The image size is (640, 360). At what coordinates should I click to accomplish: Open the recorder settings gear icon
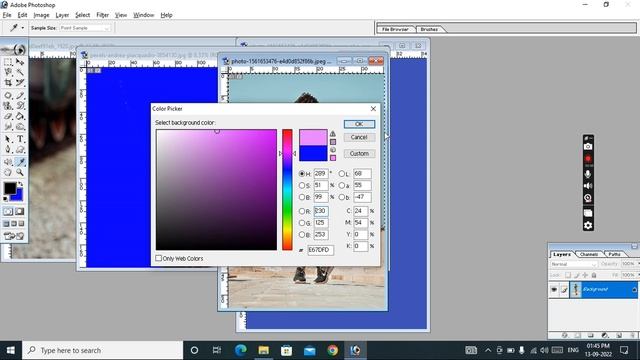[588, 225]
